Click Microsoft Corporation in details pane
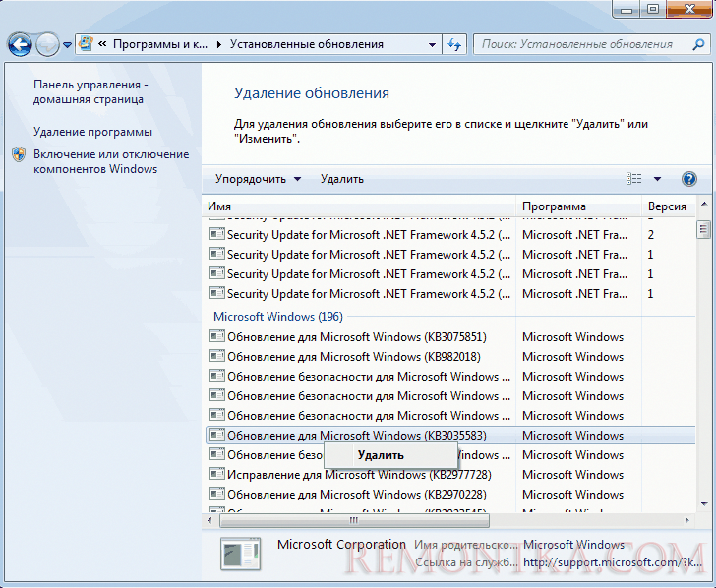Viewport: 716px width, 588px height. [x=341, y=544]
